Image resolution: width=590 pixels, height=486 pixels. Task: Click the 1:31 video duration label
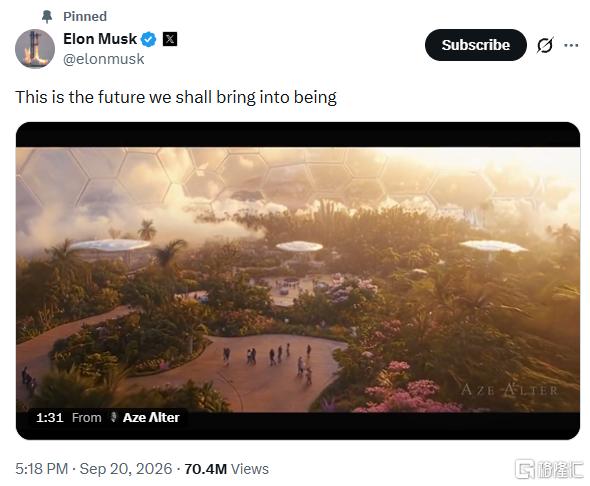coord(50,418)
